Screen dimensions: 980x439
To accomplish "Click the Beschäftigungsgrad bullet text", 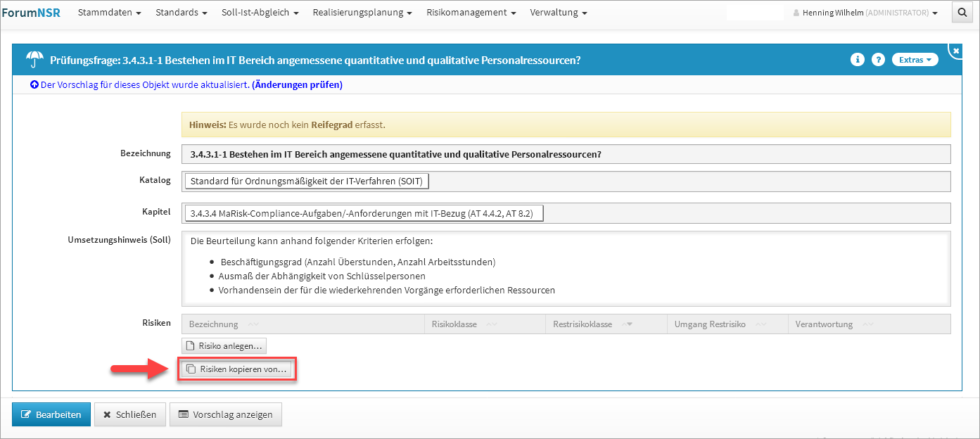I will click(358, 262).
